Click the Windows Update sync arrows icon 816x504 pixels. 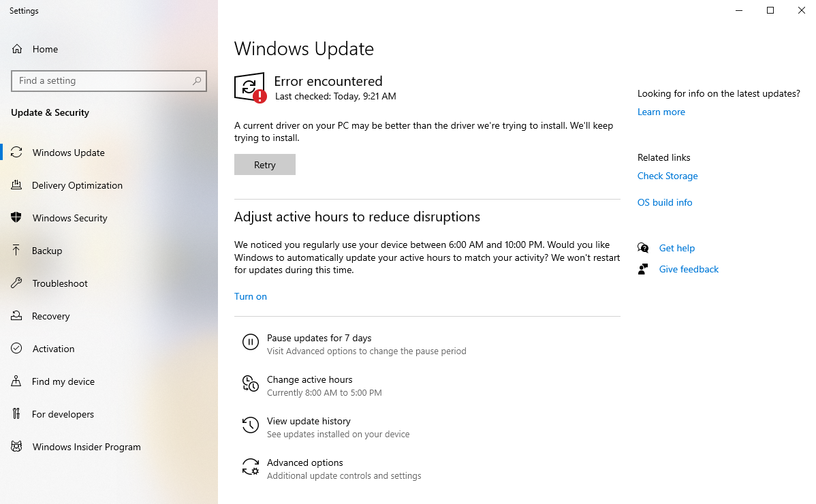(x=16, y=153)
